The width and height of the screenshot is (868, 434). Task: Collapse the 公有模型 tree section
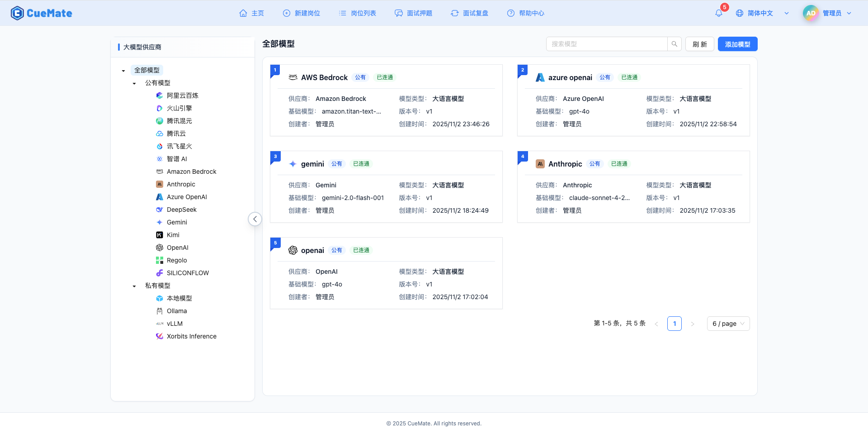134,83
